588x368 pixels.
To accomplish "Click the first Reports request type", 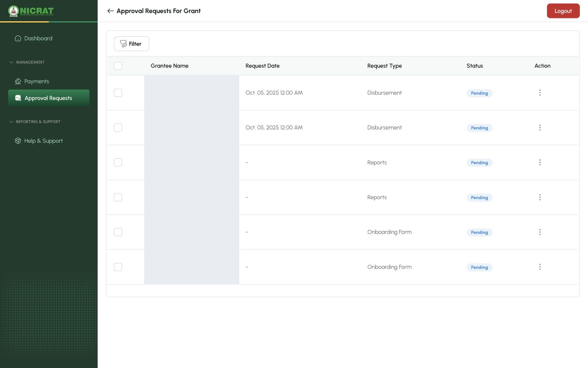I will tap(377, 162).
